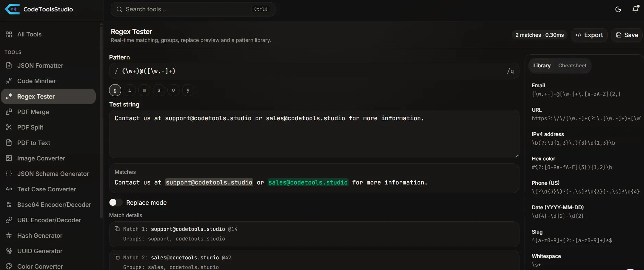The image size is (644, 270).
Task: Click the Hash Generator hash icon
Action: pos(9,235)
